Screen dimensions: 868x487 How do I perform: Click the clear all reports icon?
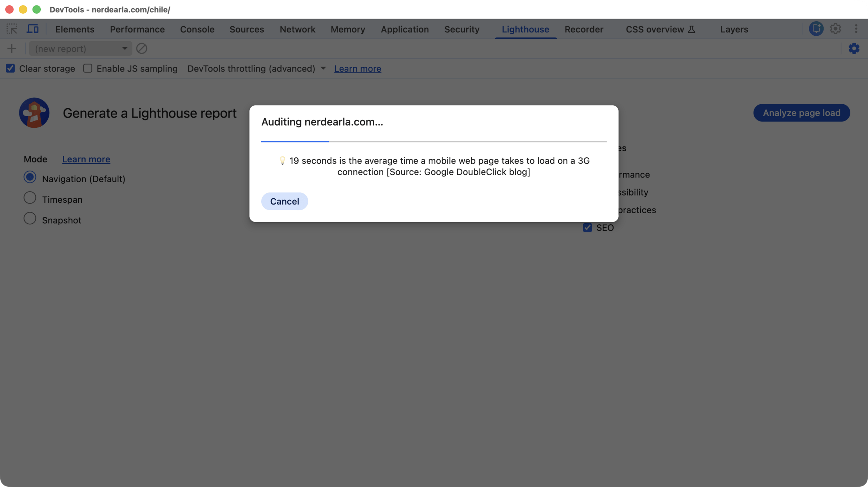(x=141, y=48)
